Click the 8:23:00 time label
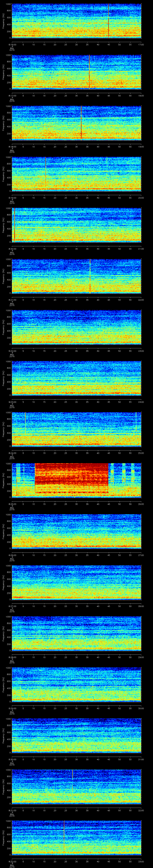 coord(12,402)
